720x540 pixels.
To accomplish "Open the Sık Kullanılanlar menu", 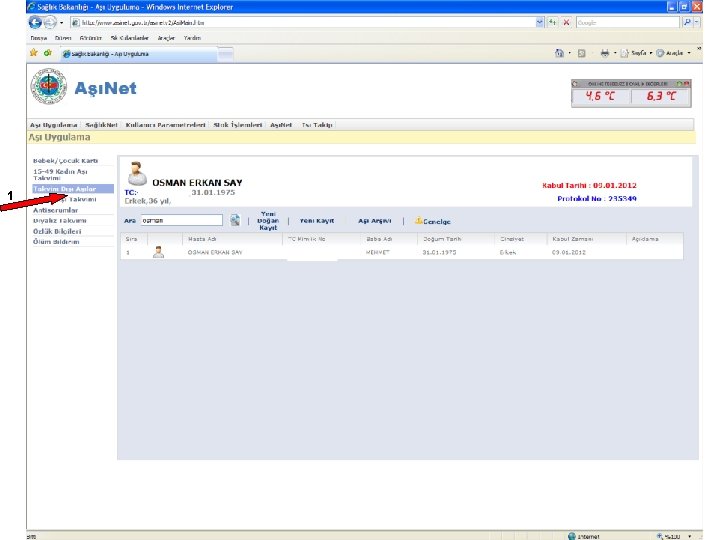I will coord(129,38).
